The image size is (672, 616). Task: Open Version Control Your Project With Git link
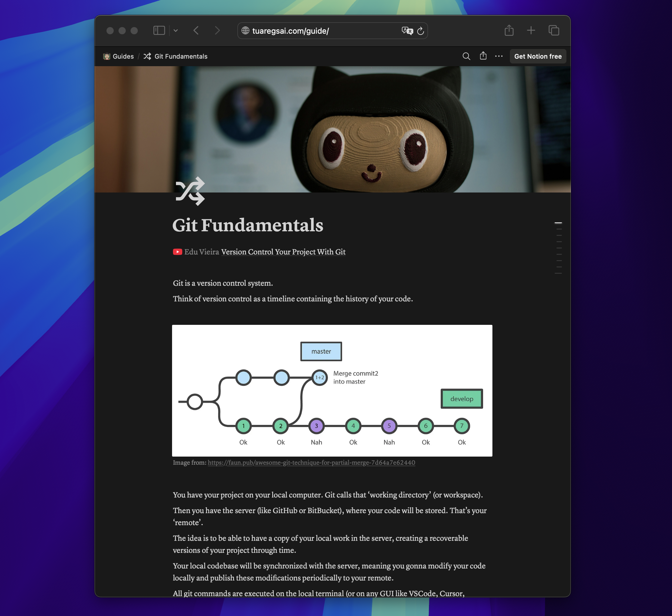(283, 252)
